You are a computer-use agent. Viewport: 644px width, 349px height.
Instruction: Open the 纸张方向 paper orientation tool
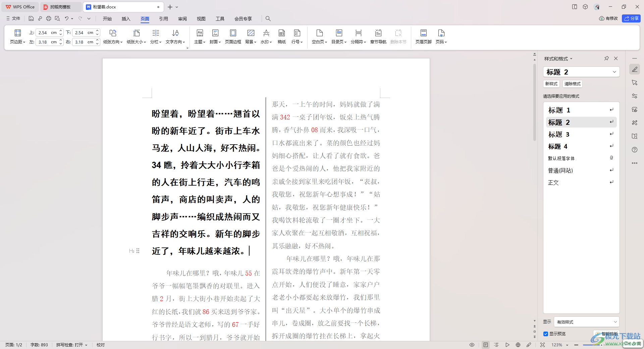coord(113,37)
